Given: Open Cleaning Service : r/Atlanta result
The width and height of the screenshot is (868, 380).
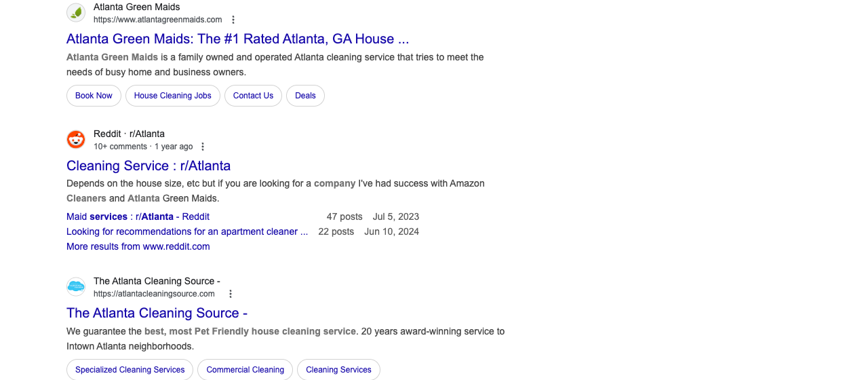Looking at the screenshot, I should click(149, 166).
